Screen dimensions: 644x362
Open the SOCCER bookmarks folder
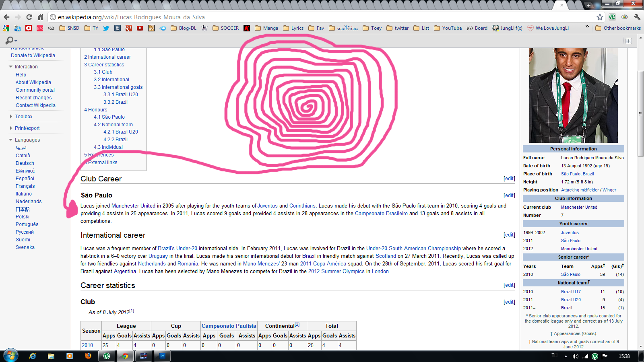[x=225, y=28]
